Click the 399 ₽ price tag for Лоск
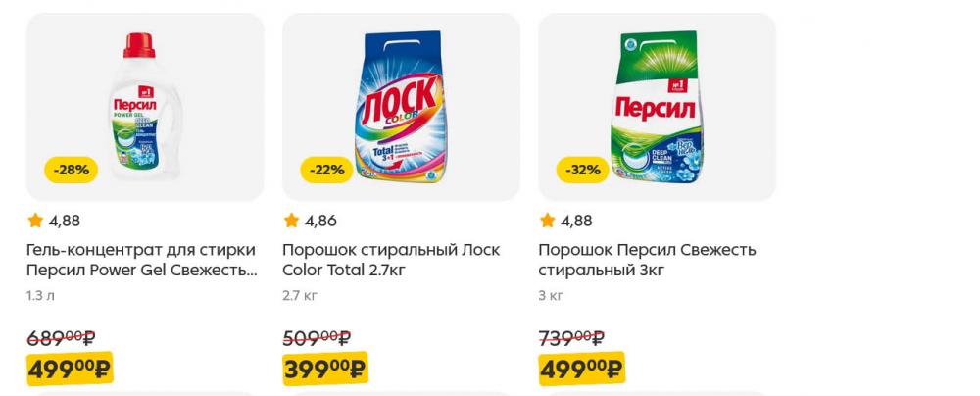The width and height of the screenshot is (980, 396). tap(325, 370)
